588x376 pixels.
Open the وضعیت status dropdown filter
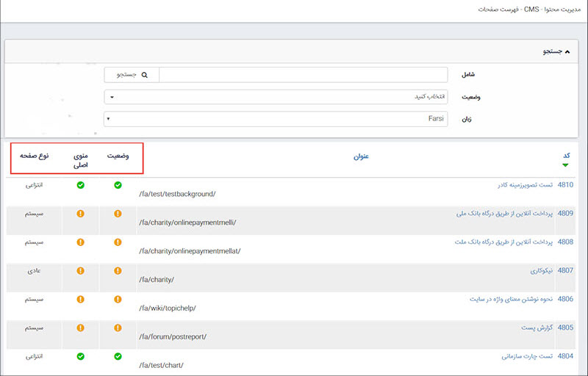tap(276, 97)
